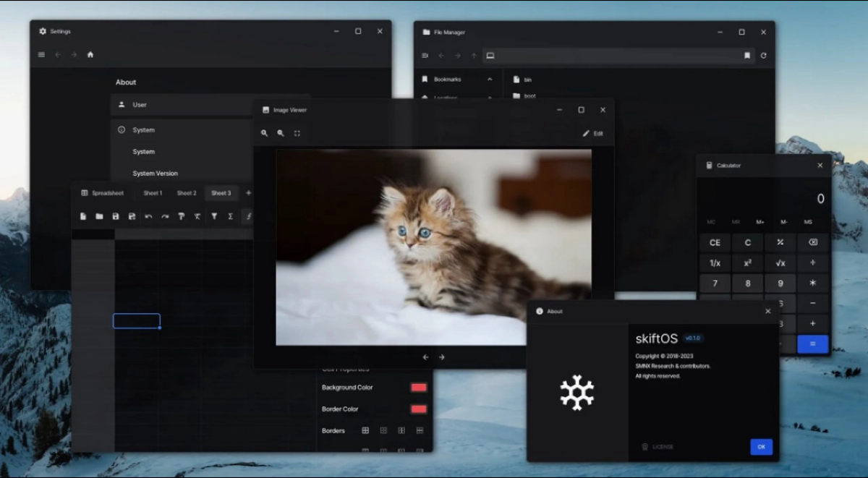This screenshot has height=478, width=868.
Task: Collapse the Bookmarks section in File Manager
Action: [490, 79]
